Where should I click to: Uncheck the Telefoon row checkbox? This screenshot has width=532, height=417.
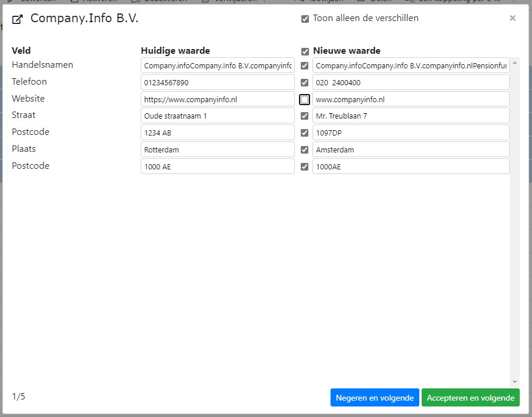click(x=305, y=83)
